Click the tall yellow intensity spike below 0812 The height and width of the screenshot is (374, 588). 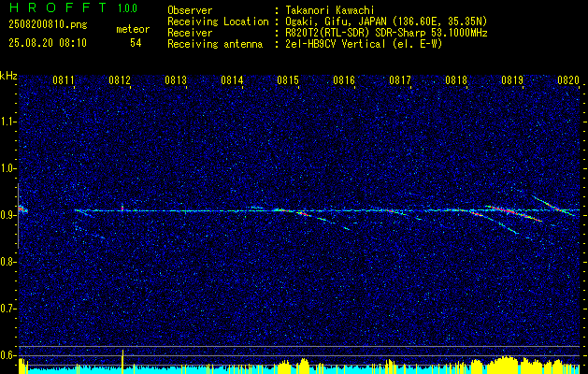pyautogui.click(x=122, y=361)
